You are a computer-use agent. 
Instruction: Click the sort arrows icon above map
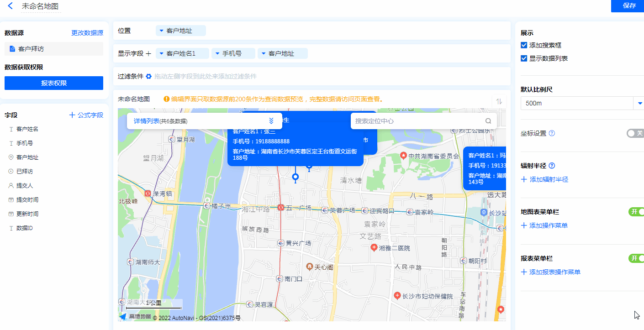tap(499, 101)
